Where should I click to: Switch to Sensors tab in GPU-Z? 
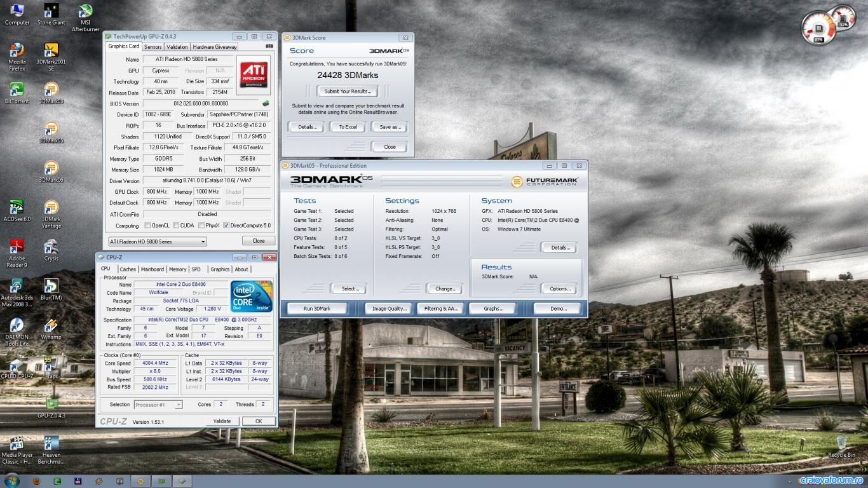click(x=153, y=47)
